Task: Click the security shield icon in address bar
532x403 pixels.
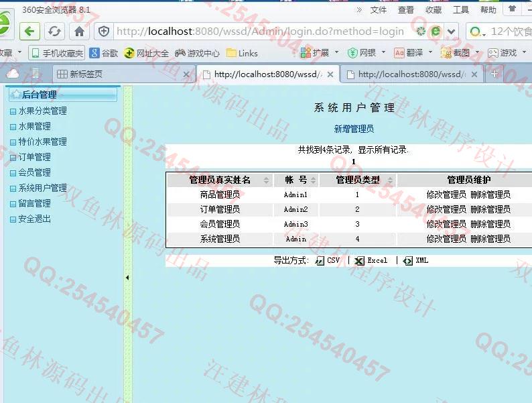Action: [x=103, y=32]
